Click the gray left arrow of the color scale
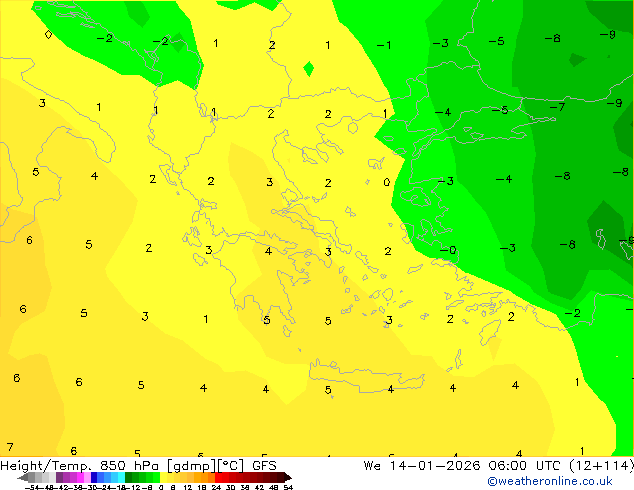 coord(22,477)
